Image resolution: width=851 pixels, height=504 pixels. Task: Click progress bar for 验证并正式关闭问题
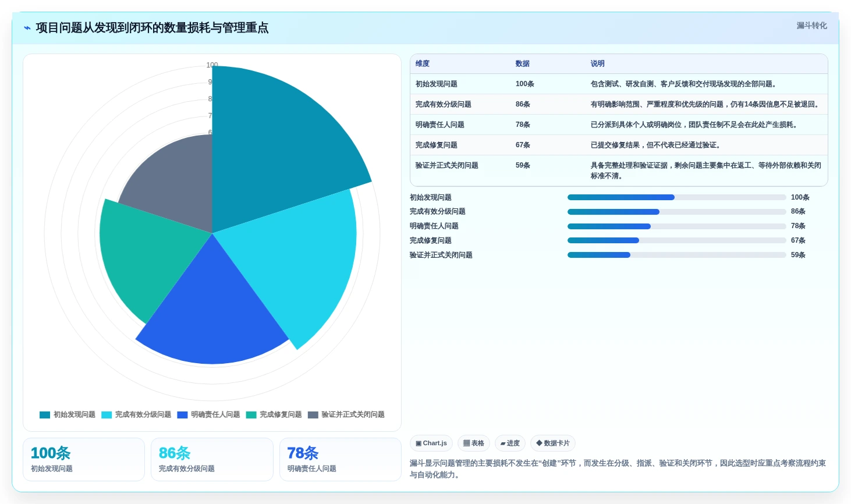[x=676, y=255]
